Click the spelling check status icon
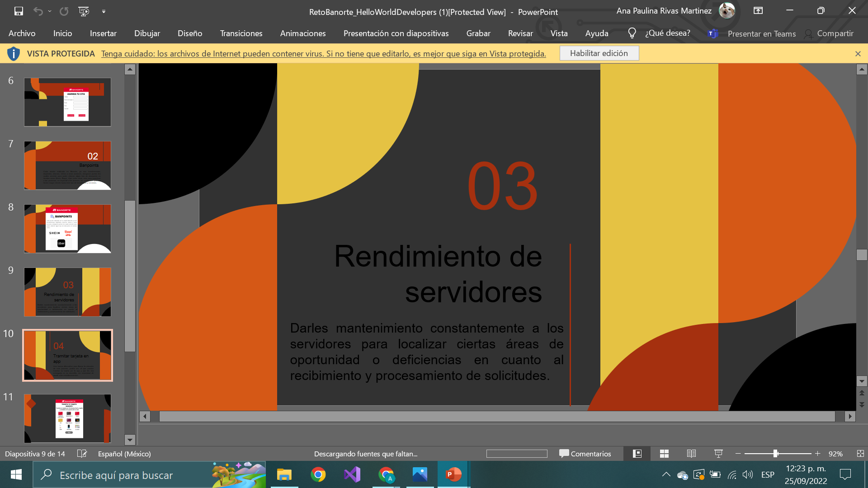 coord(82,454)
